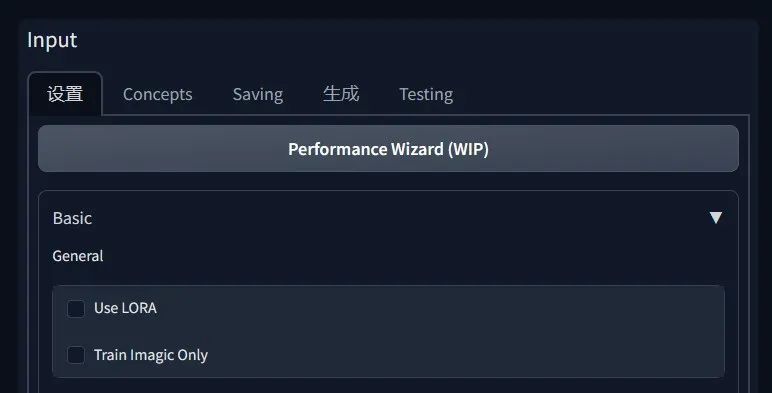Click the Basic section header title

(72, 218)
